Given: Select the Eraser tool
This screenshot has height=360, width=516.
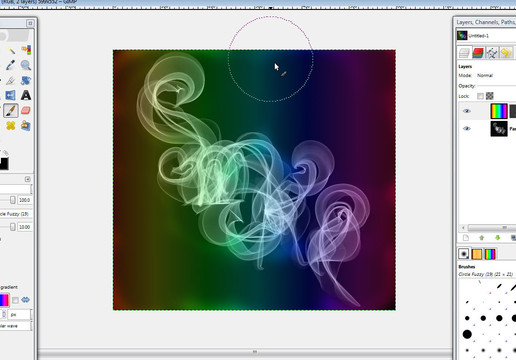Looking at the screenshot, I should point(26,110).
